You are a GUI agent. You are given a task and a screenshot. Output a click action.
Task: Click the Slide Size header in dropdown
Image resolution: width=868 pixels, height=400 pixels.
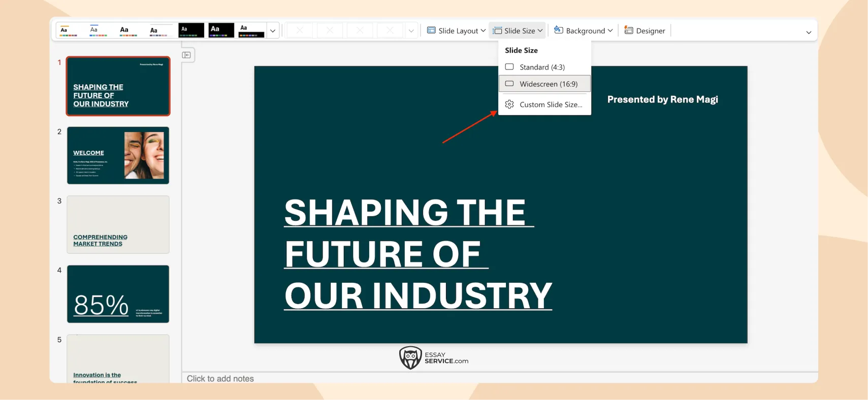[521, 50]
